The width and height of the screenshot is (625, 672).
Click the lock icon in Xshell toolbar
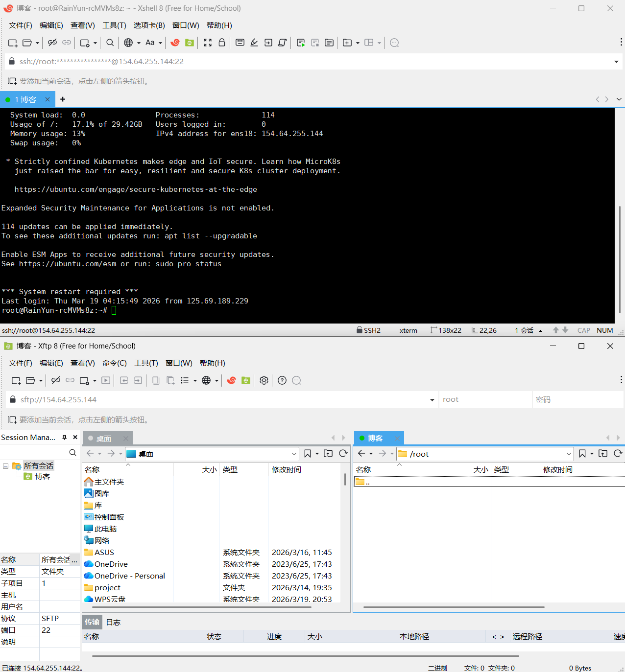pyautogui.click(x=222, y=43)
